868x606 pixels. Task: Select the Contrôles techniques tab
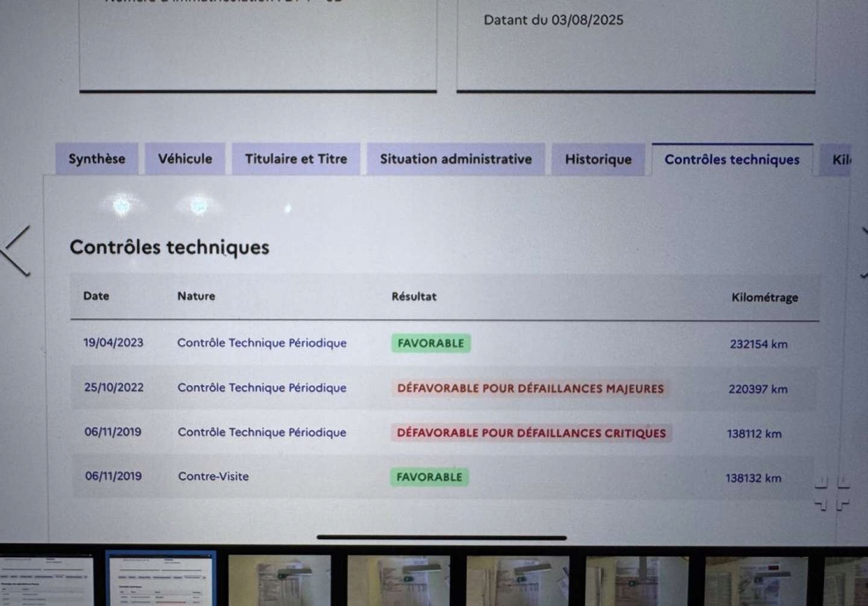732,160
